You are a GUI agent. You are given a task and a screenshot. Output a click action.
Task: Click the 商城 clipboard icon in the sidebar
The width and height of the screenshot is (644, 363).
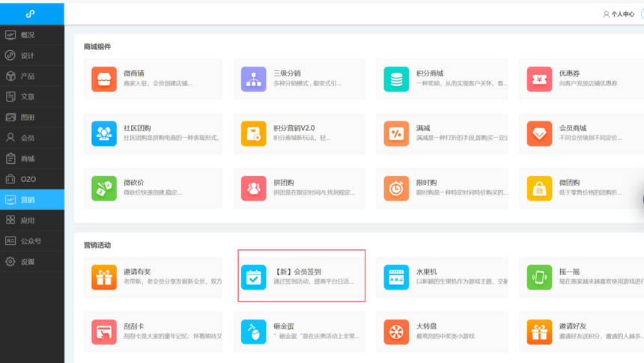tap(10, 158)
